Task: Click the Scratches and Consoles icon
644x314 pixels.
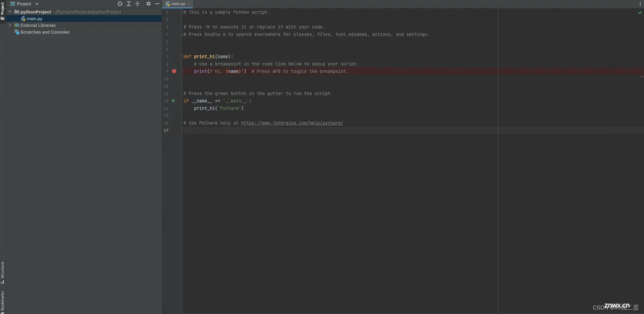Action: click(x=17, y=32)
